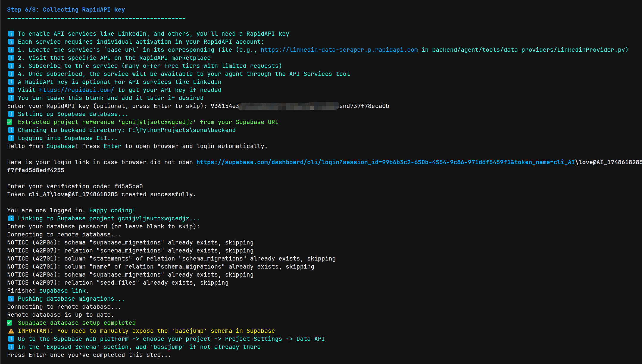Click info icon beside 'Logging into Supabase CLI'
642x364 pixels.
pos(11,138)
